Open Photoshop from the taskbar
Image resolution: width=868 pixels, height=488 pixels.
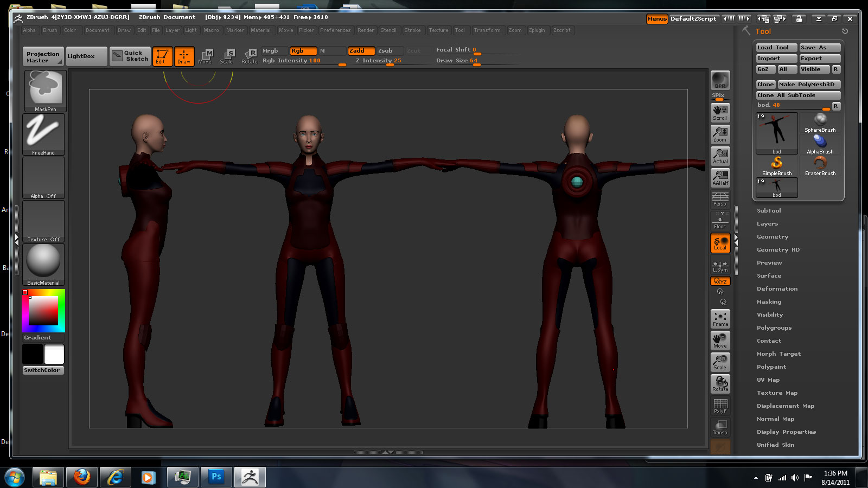[x=216, y=477]
